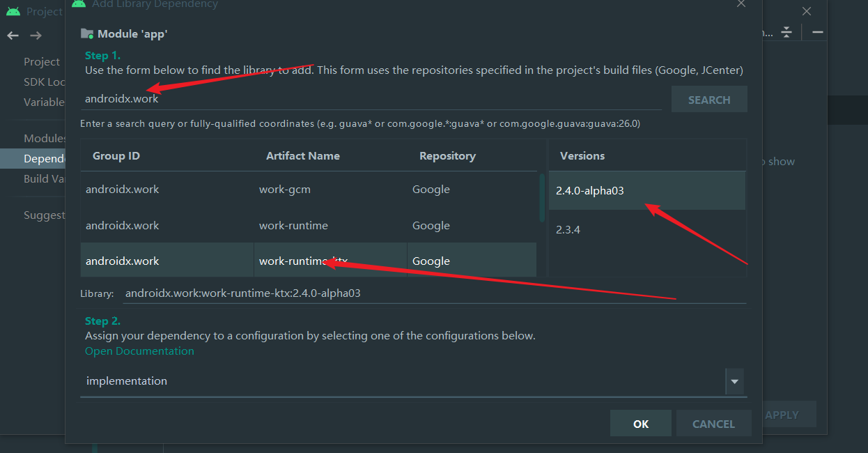Click the CANCEL button
868x453 pixels.
coord(713,424)
